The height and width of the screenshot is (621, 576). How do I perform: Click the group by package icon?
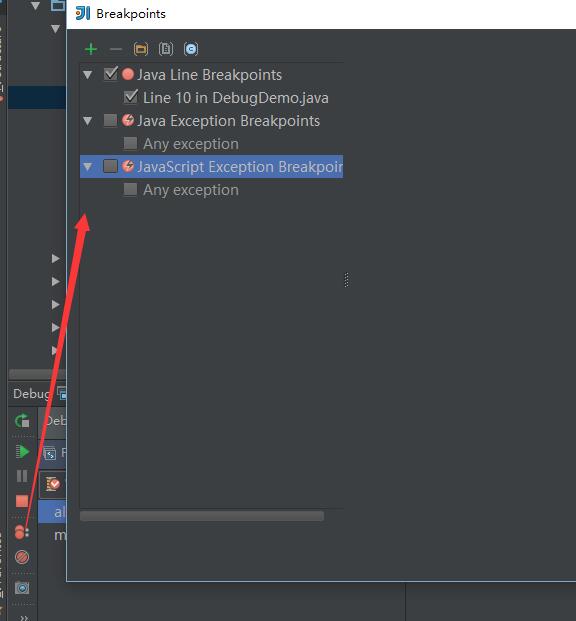click(141, 49)
